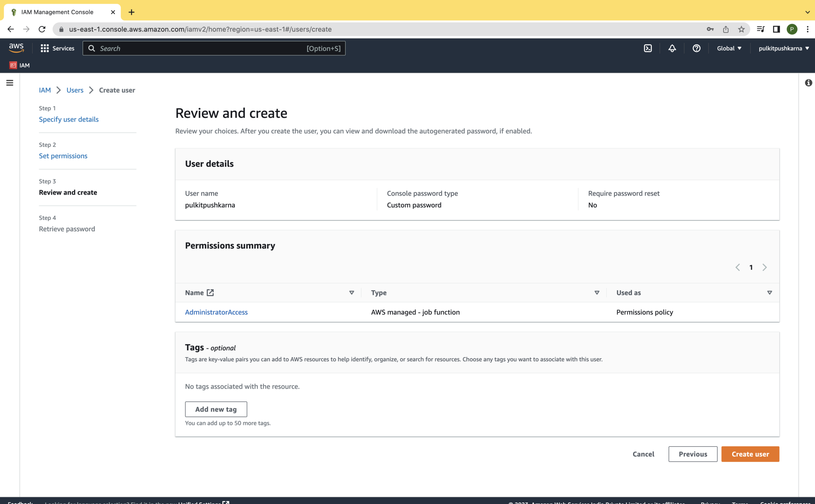Open the AWS CloudShell icon

[x=648, y=48]
